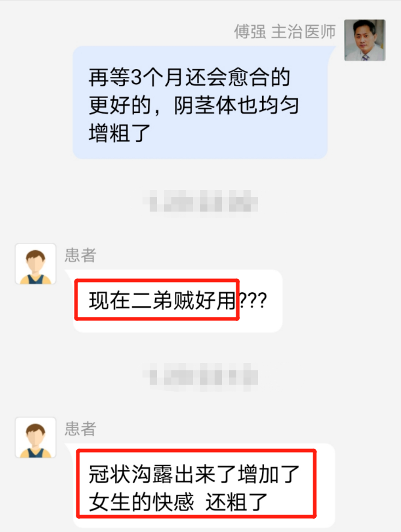
Task: Click the 增粗了 line in doctor's bubble
Action: pyautogui.click(x=120, y=133)
